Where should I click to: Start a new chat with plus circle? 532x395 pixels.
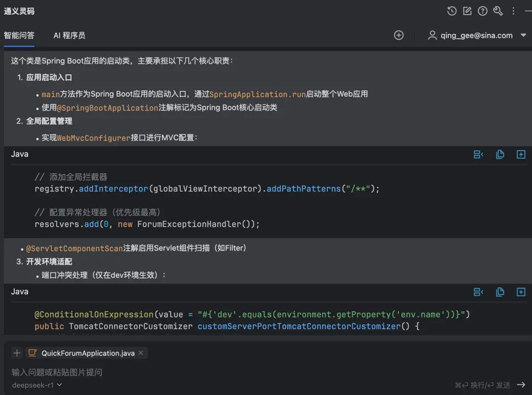point(399,35)
